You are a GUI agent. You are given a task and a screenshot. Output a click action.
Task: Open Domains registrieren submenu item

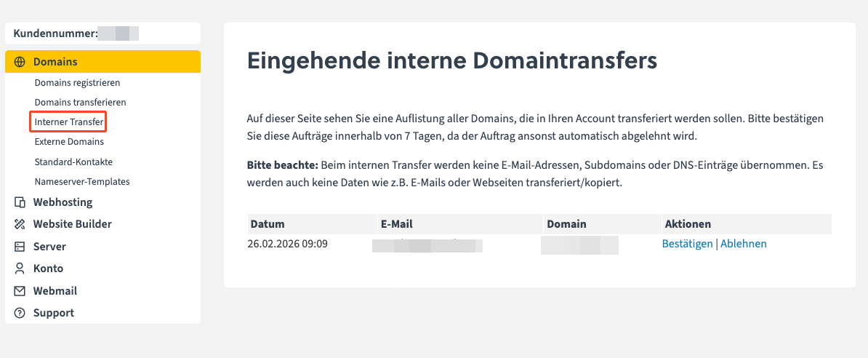click(x=77, y=83)
